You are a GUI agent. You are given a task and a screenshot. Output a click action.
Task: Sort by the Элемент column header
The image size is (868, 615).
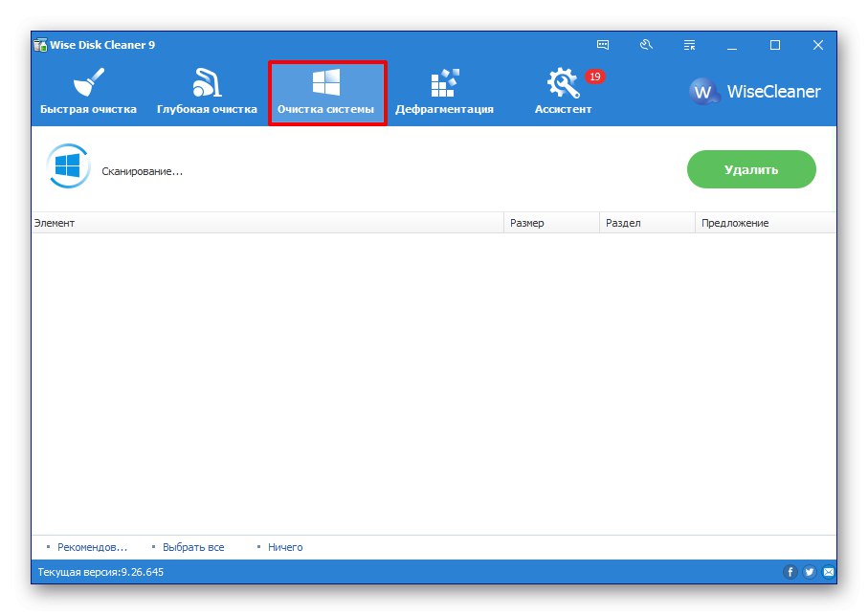tap(267, 223)
